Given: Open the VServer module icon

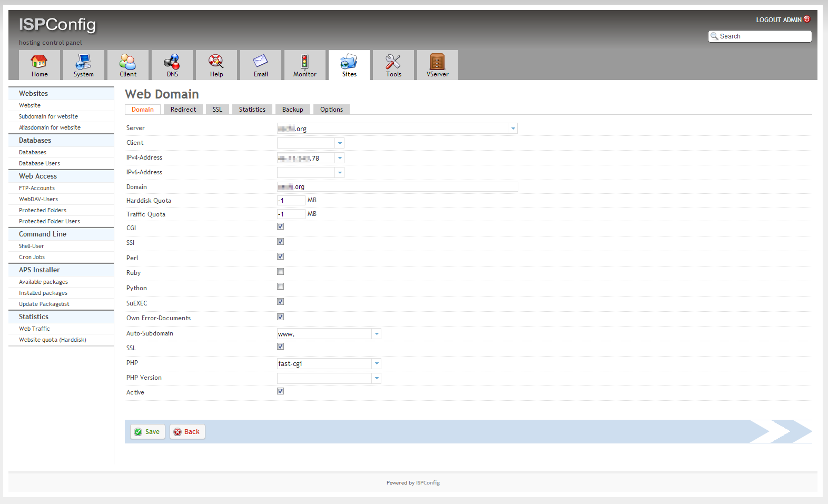Looking at the screenshot, I should pos(437,62).
